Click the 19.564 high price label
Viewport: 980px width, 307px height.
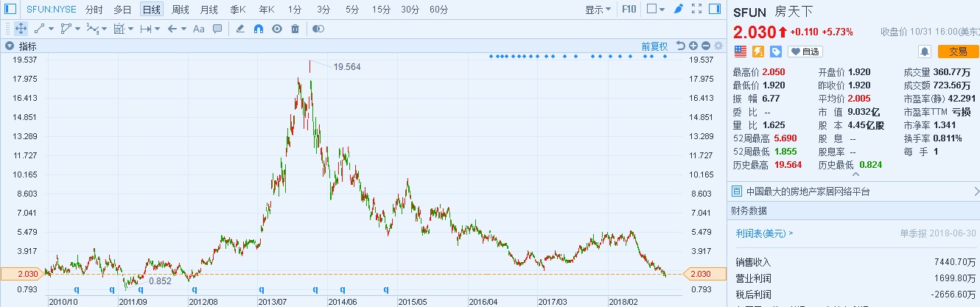point(347,66)
